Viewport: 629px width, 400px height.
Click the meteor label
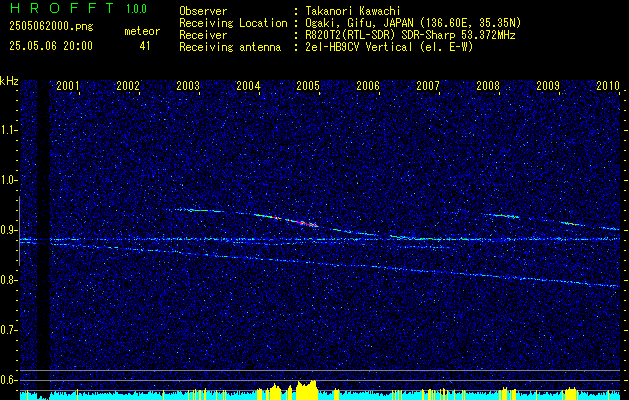click(142, 31)
